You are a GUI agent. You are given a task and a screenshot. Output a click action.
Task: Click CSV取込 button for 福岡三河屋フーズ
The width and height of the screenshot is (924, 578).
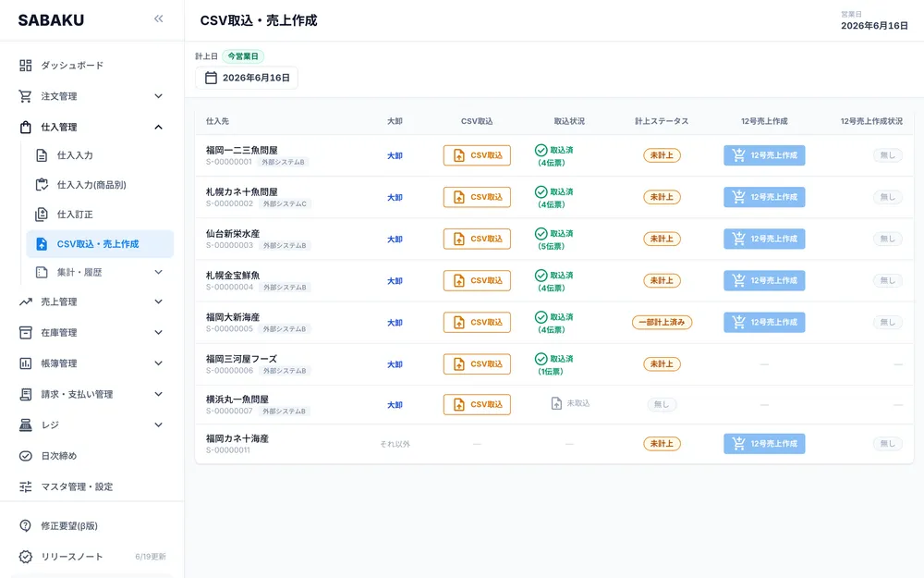coord(477,363)
